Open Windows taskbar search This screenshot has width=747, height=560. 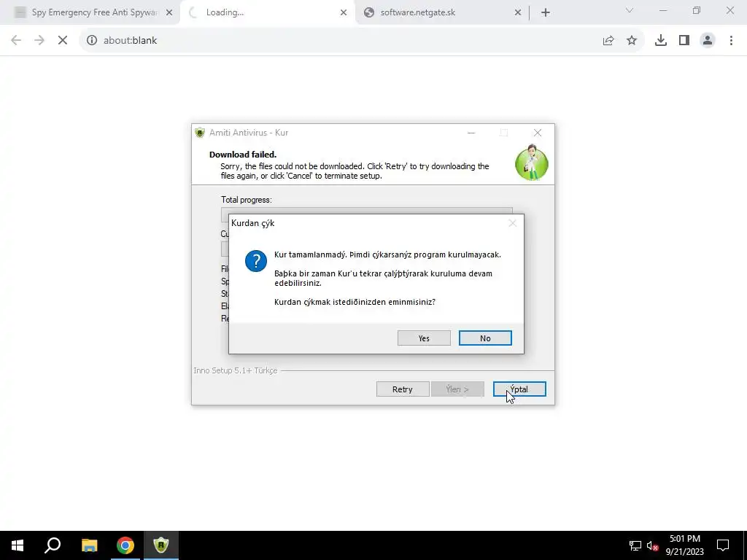[x=53, y=545]
